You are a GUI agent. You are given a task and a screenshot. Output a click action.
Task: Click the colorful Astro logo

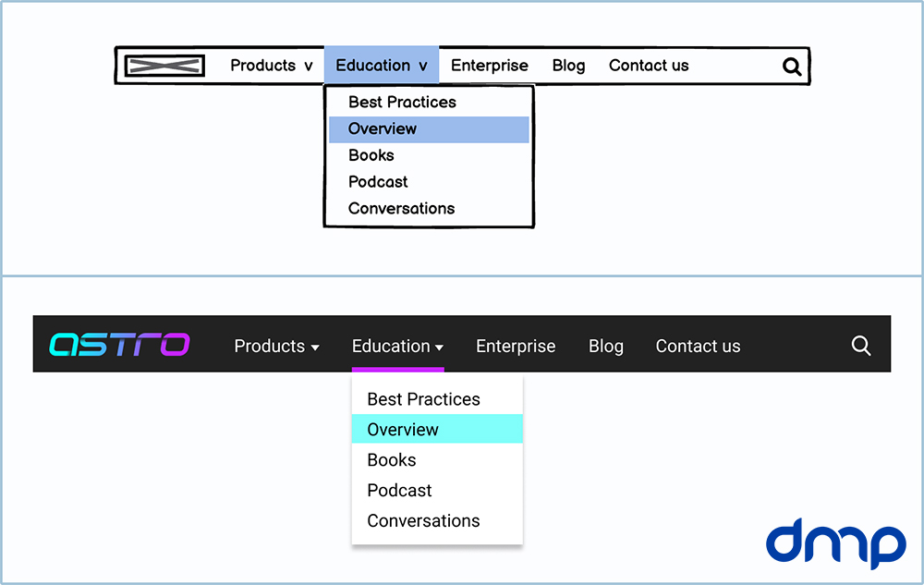point(119,345)
